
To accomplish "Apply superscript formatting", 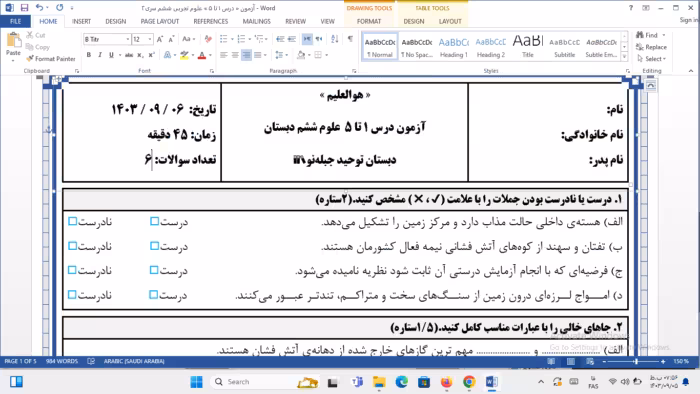I will [x=151, y=55].
